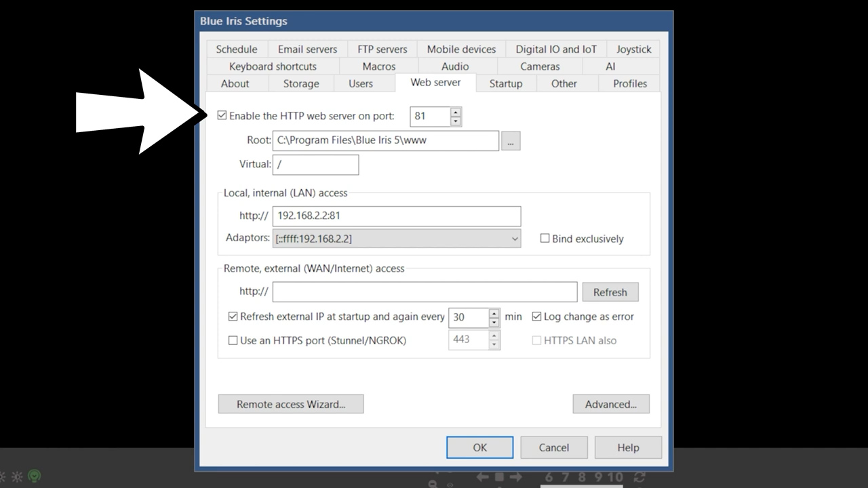Toggle Refresh external IP at startup checkbox
The width and height of the screenshot is (868, 488).
click(x=233, y=317)
